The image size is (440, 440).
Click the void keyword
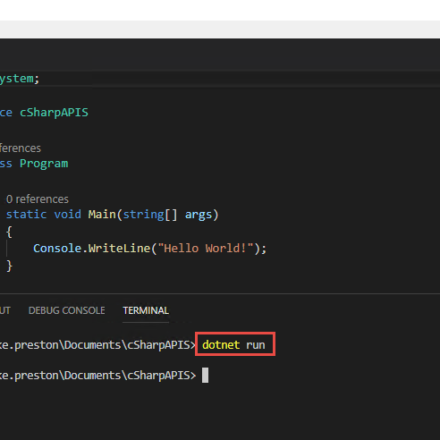[x=68, y=214]
